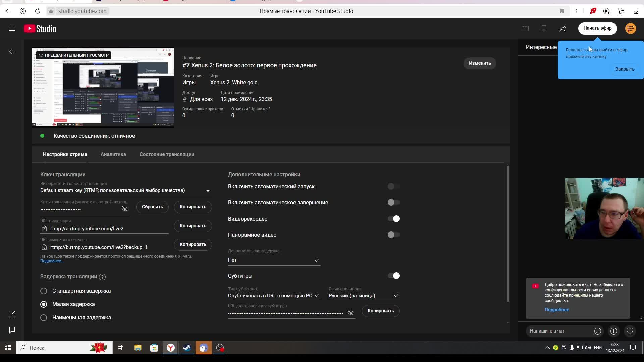Open Язык оригинала language dropdown
Screen dimensions: 644x362
click(x=364, y=296)
